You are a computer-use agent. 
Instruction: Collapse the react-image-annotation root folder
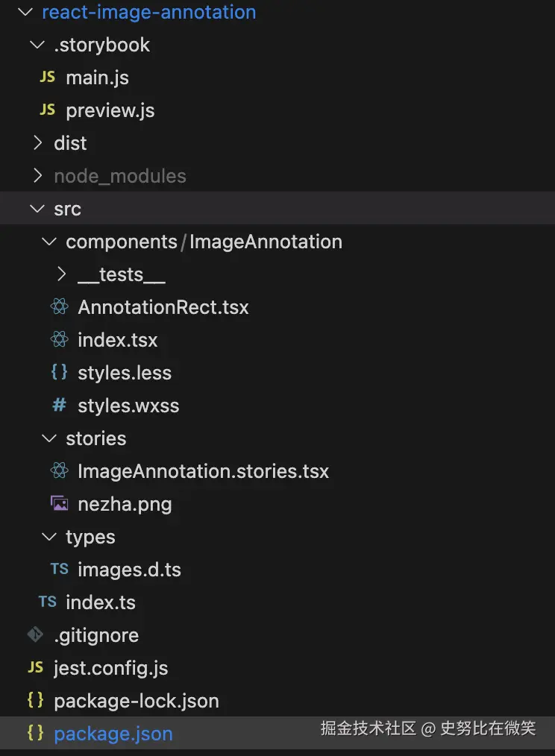25,13
